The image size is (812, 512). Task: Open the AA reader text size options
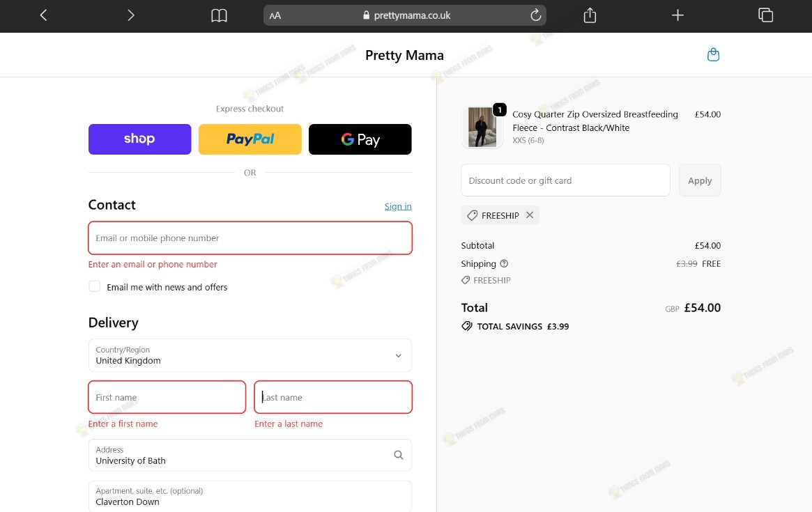(x=275, y=15)
